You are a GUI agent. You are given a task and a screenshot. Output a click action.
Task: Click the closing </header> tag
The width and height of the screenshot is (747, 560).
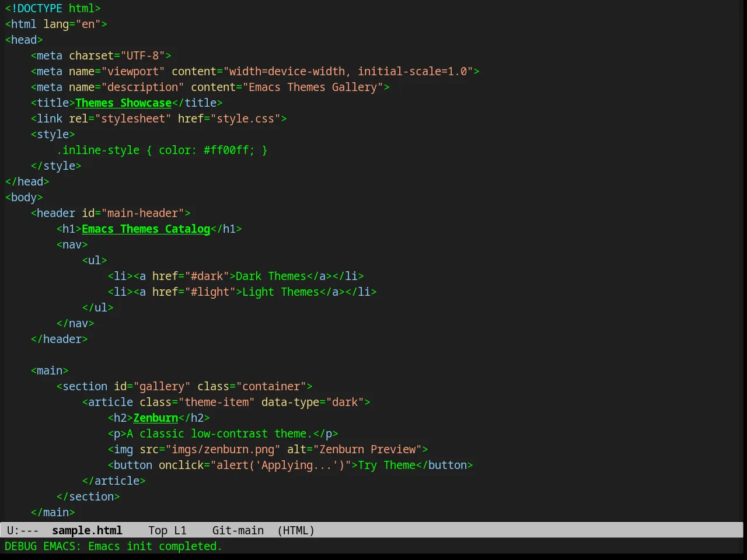point(60,339)
